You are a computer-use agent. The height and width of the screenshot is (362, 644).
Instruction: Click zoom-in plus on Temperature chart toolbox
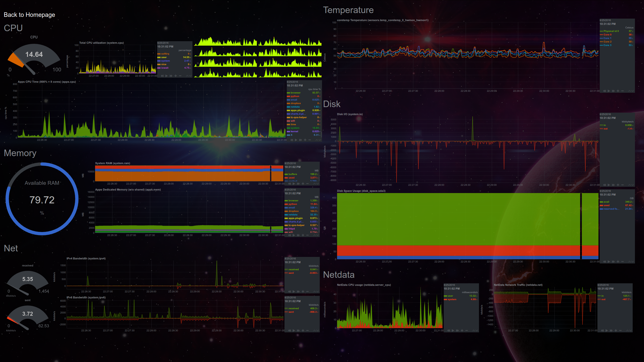618,91
